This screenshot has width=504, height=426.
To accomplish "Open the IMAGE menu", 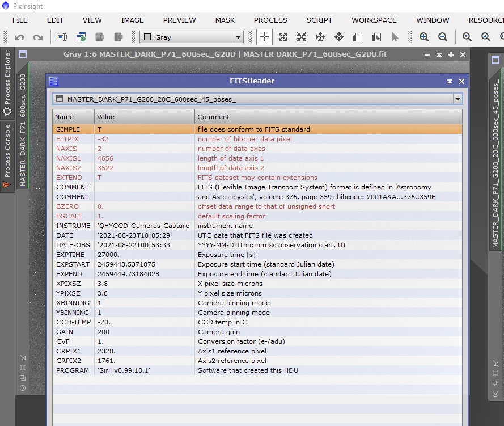I will pos(133,20).
